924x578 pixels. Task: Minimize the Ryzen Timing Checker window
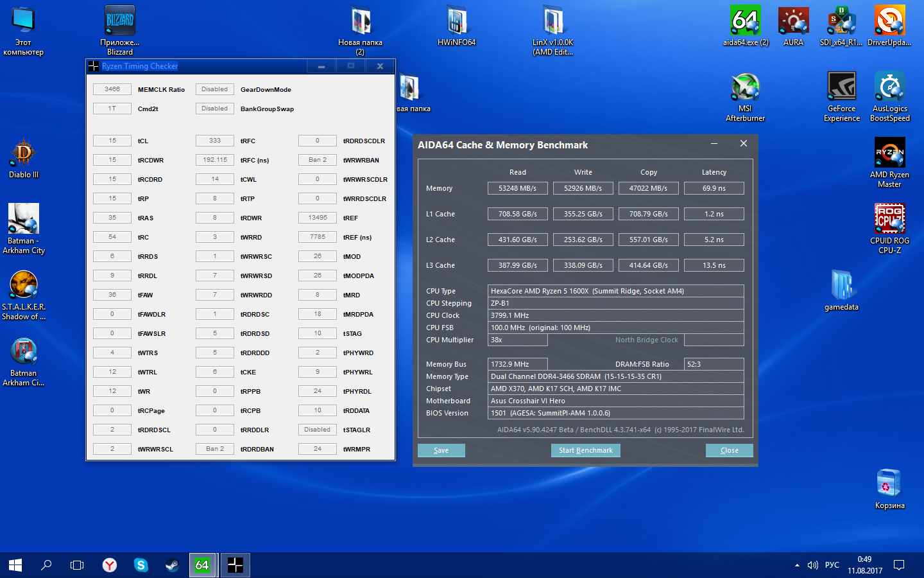[321, 66]
